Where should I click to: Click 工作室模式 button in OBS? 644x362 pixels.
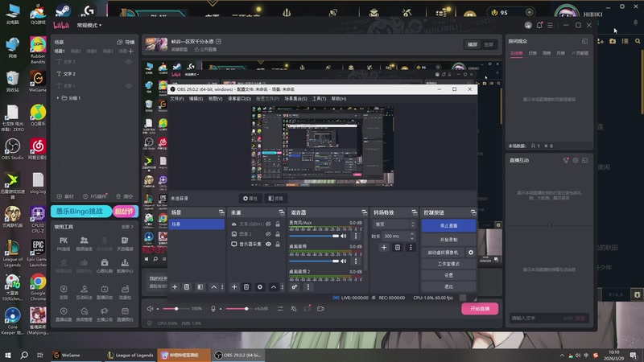pyautogui.click(x=448, y=264)
